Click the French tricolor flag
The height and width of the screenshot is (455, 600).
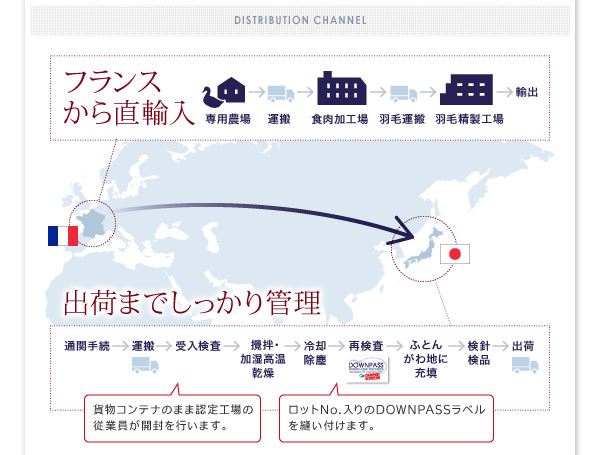tap(63, 236)
